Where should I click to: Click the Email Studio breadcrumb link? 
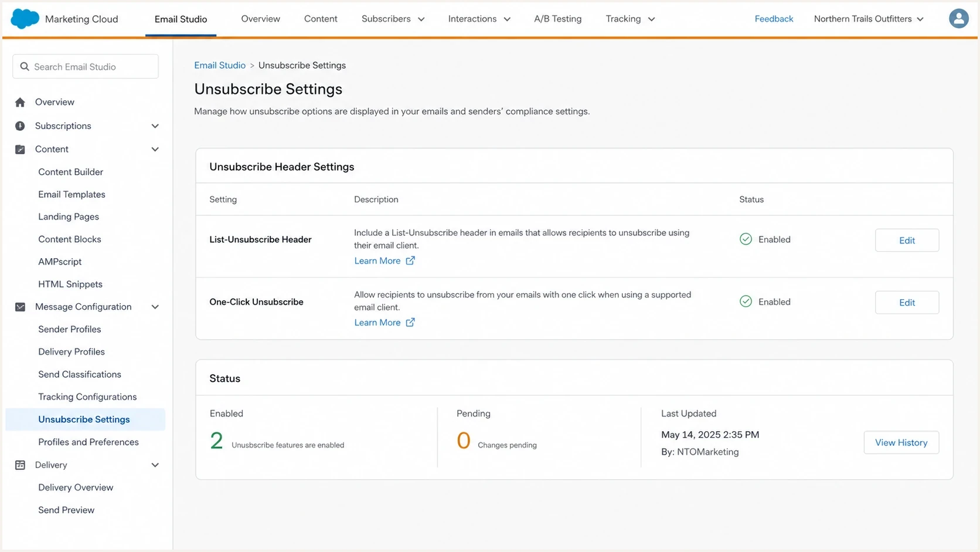(x=220, y=65)
